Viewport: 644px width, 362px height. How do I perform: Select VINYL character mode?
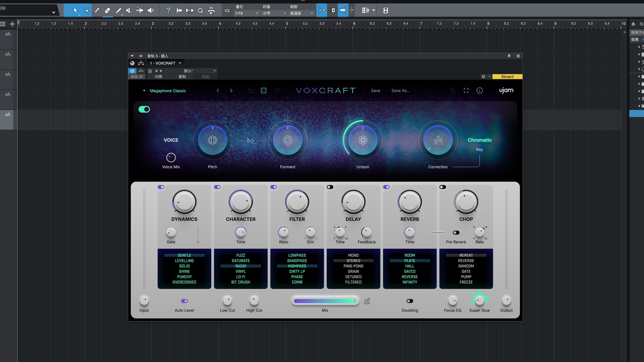point(240,271)
